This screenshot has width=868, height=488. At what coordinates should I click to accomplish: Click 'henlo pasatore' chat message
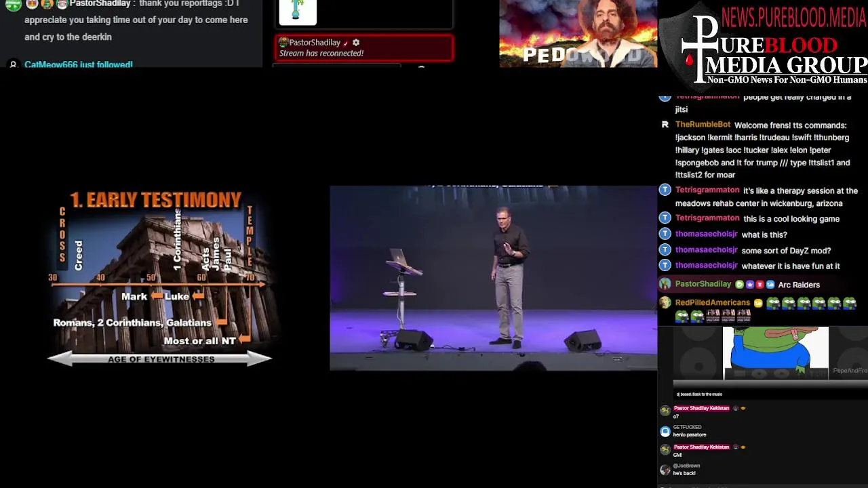pyautogui.click(x=690, y=434)
